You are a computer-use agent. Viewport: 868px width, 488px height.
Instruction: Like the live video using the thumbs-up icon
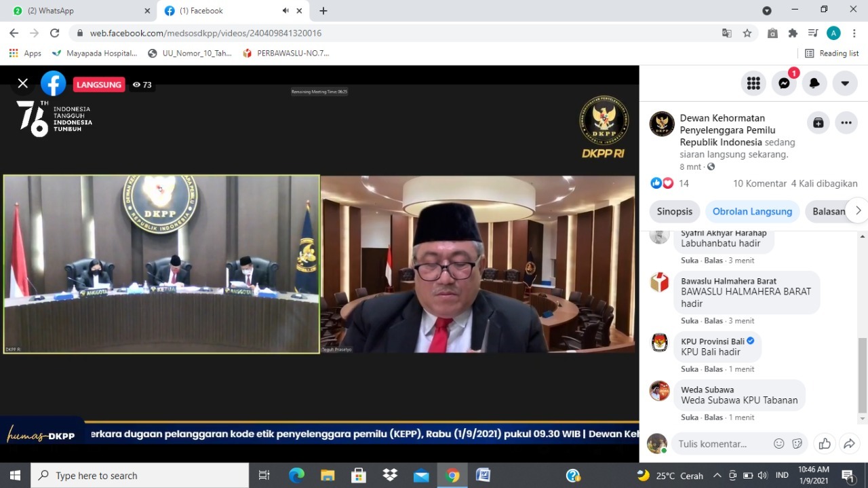[x=824, y=443]
